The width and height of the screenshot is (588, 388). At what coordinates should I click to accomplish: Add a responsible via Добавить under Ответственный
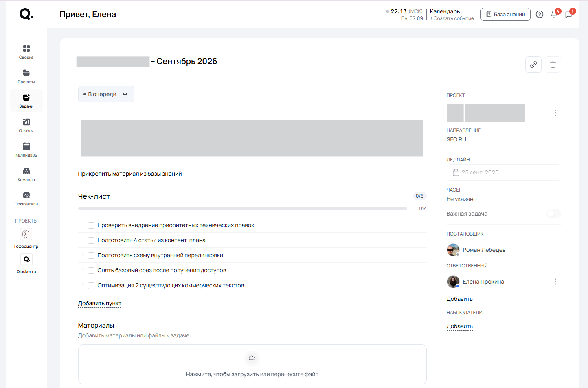460,299
